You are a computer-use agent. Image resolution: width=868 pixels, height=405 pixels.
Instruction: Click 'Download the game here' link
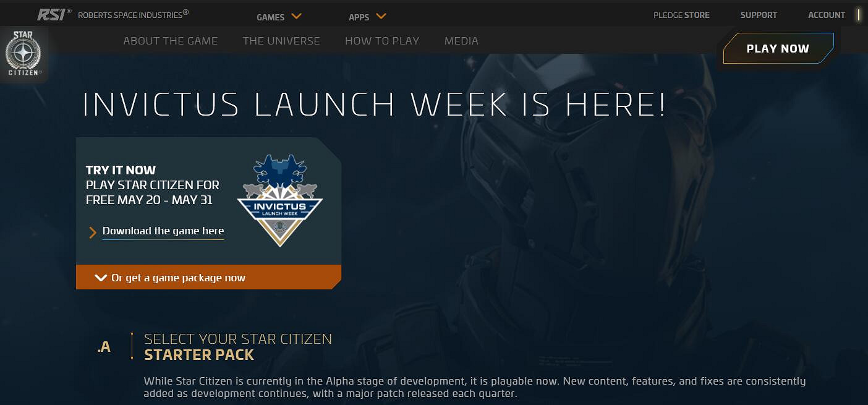[x=163, y=231]
